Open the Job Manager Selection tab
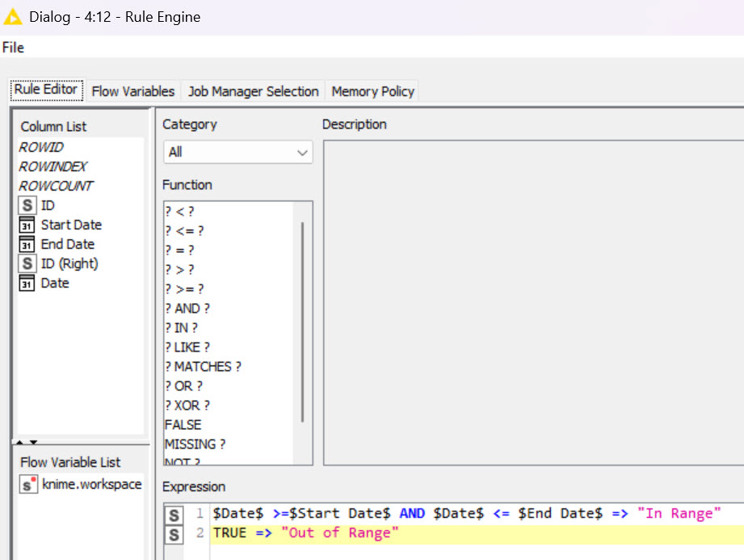 pyautogui.click(x=253, y=91)
